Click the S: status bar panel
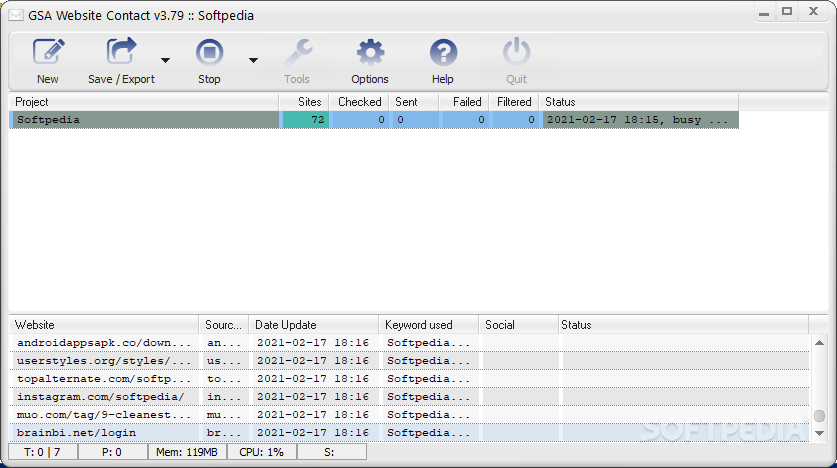The height and width of the screenshot is (468, 837). [x=331, y=452]
